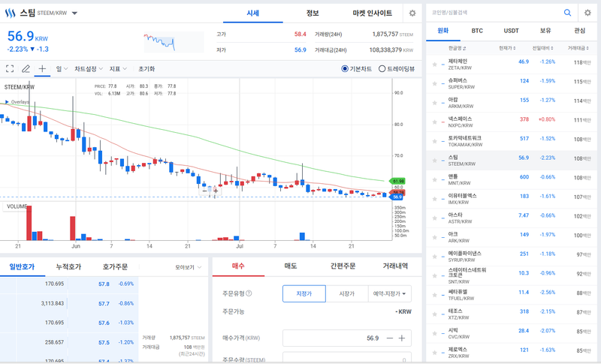601x364 pixels.
Task: Star the 이뮤터블엑스 row
Action: coord(435,199)
